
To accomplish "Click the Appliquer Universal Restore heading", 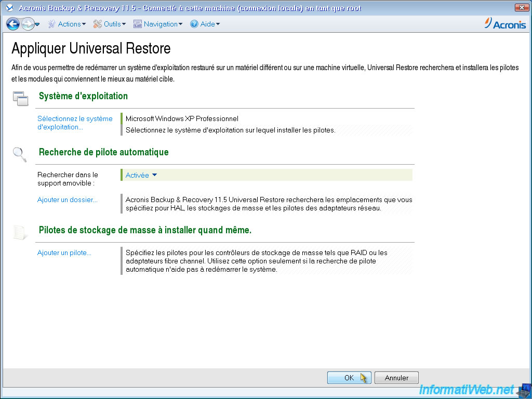I will click(91, 48).
